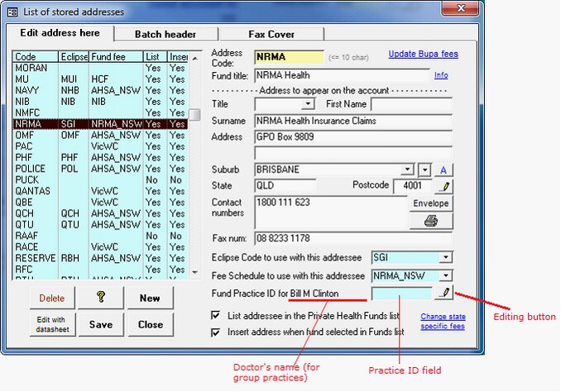Click the Save button
Screen dimensions: 561x392
coord(101,324)
